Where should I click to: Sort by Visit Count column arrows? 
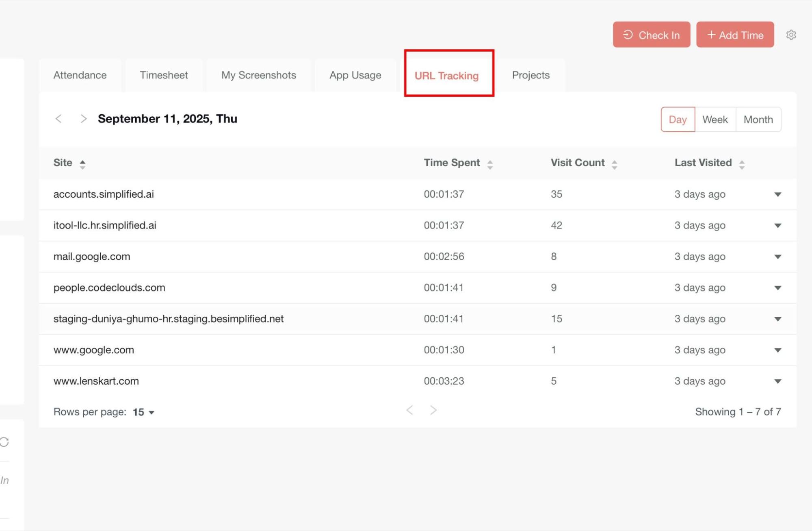point(614,164)
